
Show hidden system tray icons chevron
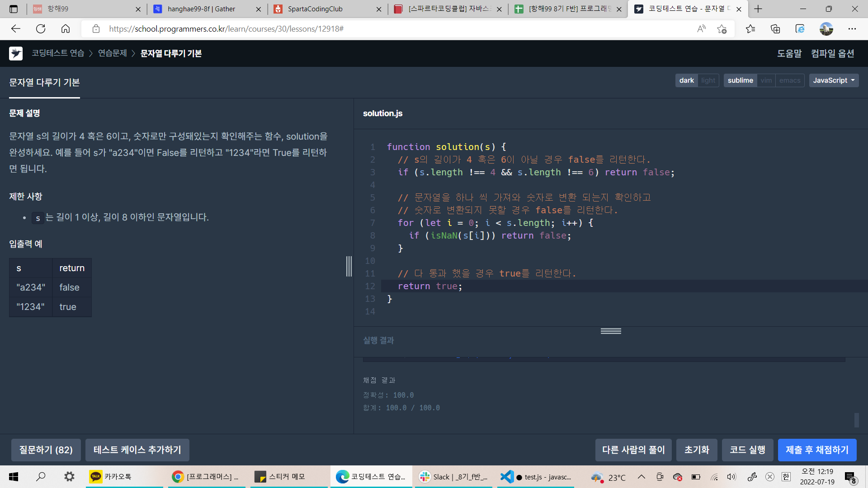641,477
